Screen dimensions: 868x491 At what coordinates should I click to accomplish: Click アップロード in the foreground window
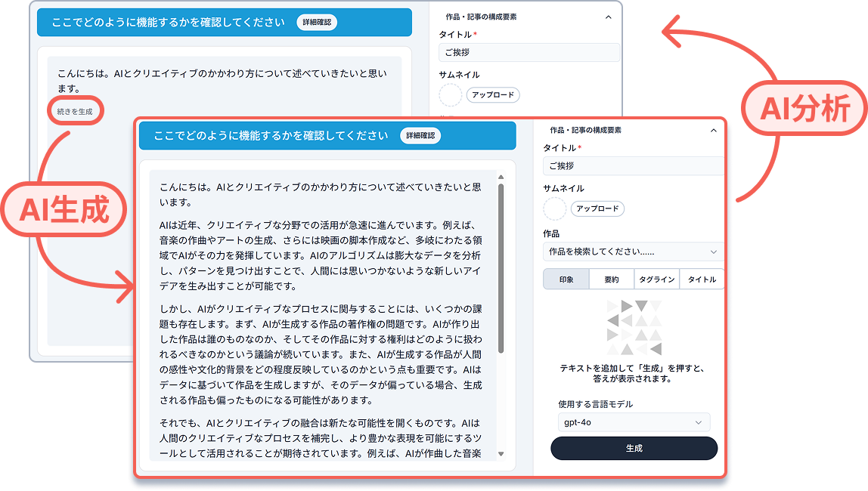(x=597, y=208)
